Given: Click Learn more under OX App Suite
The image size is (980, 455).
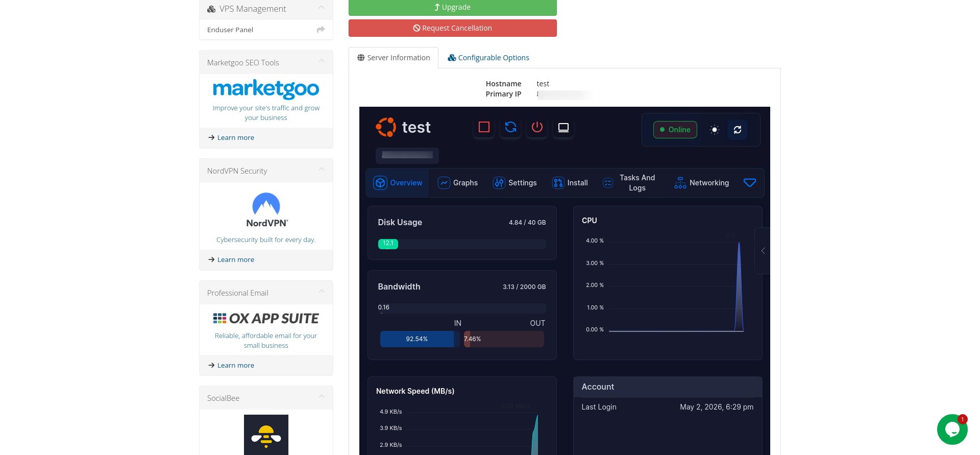Looking at the screenshot, I should pos(236,365).
